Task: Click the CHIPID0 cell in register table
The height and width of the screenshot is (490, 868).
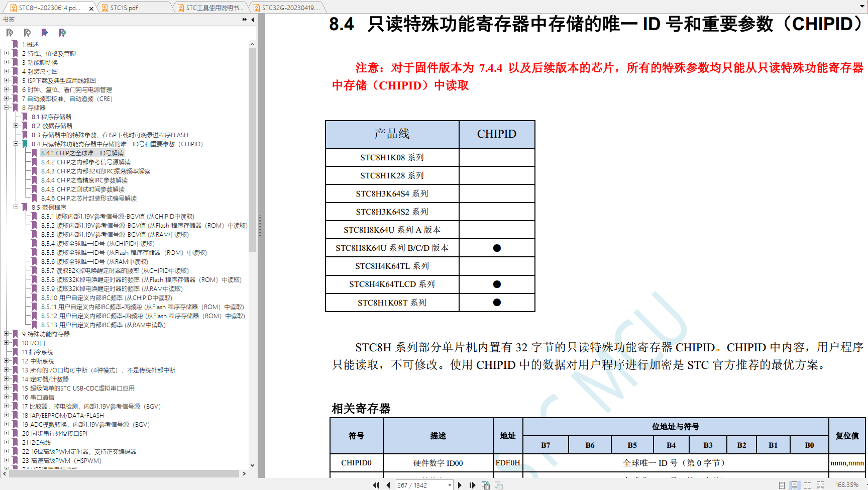Action: pos(356,463)
